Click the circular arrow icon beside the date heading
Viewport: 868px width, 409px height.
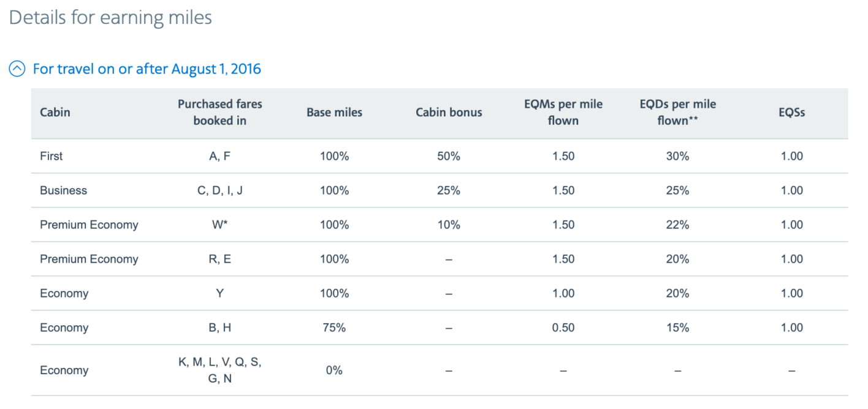tap(16, 69)
